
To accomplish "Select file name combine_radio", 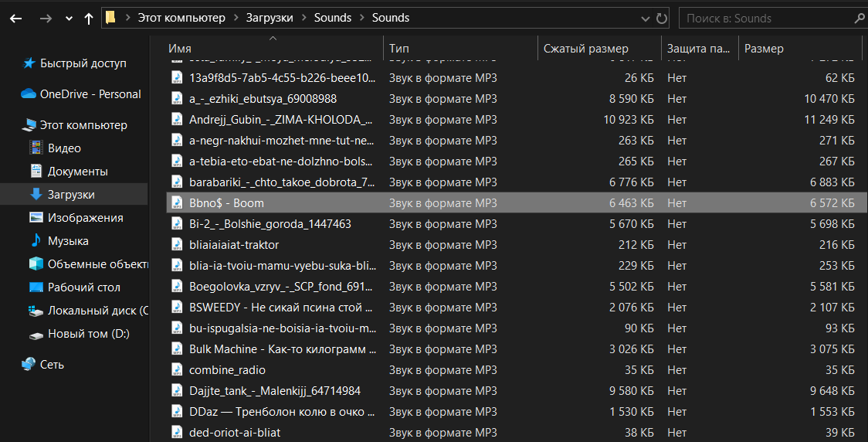I will point(227,370).
